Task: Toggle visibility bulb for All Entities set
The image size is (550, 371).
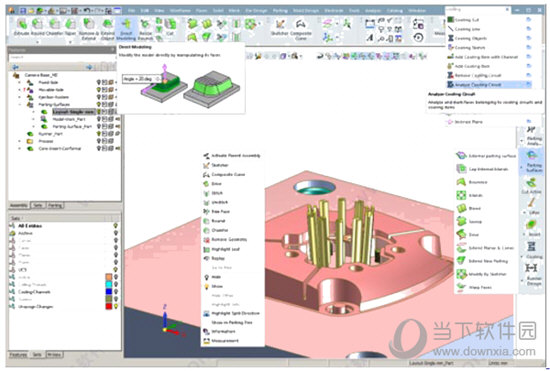Action: coord(115,225)
